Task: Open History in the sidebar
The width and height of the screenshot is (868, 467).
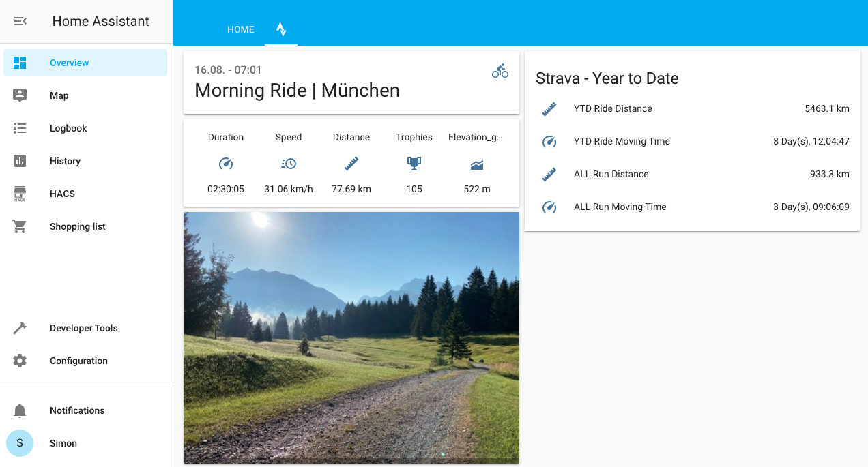Action: [x=85, y=161]
